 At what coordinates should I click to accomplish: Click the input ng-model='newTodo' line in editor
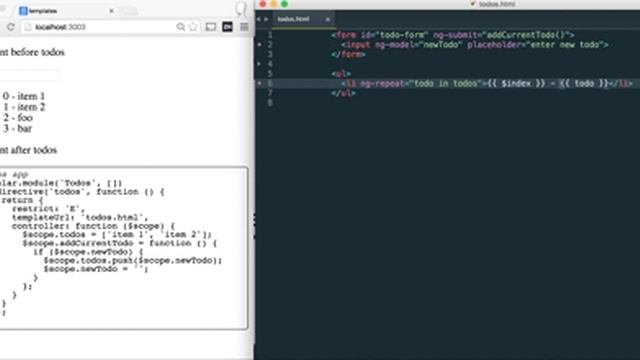pos(475,45)
